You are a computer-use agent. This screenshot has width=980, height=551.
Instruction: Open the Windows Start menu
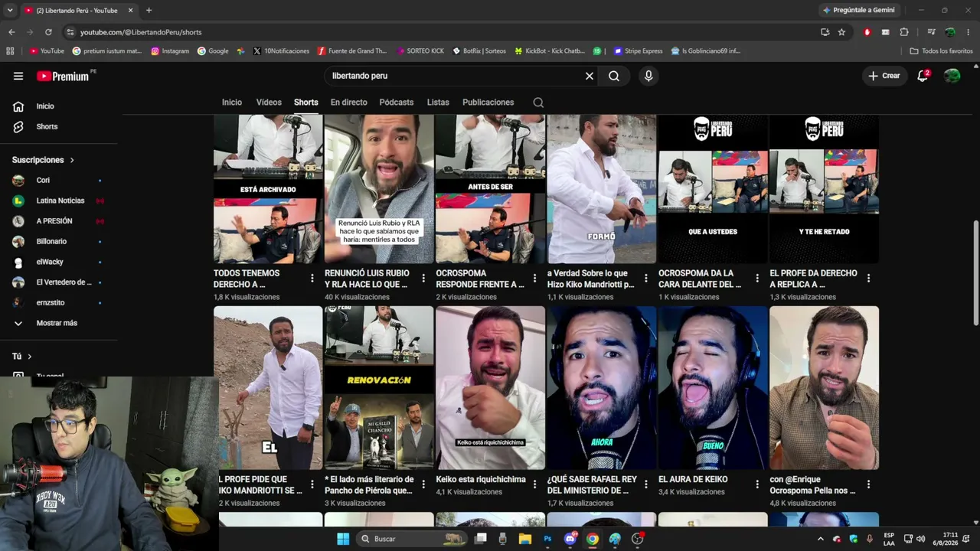(x=343, y=539)
